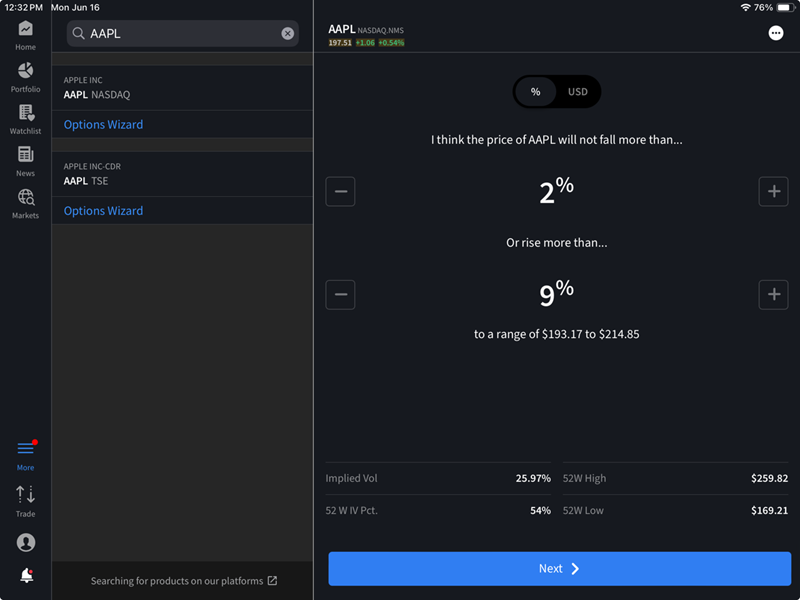Click the Implied Vol 25.97% value
Screen dimensions: 800x600
[x=533, y=478]
